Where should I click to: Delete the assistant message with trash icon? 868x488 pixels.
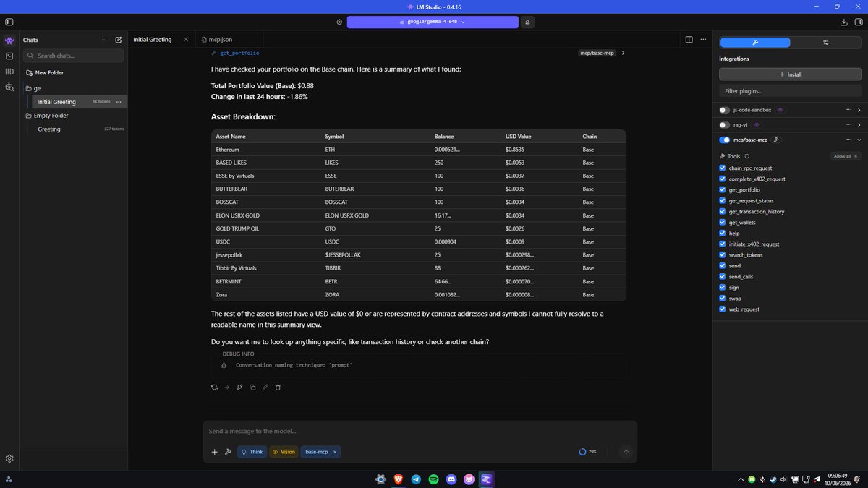pyautogui.click(x=278, y=388)
